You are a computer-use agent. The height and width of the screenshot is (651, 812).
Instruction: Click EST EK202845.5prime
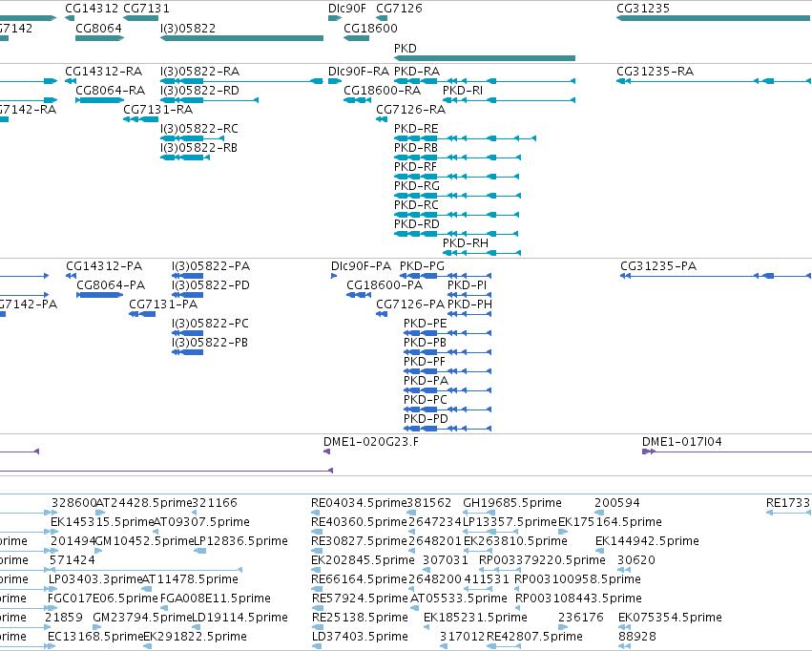pyautogui.click(x=363, y=560)
